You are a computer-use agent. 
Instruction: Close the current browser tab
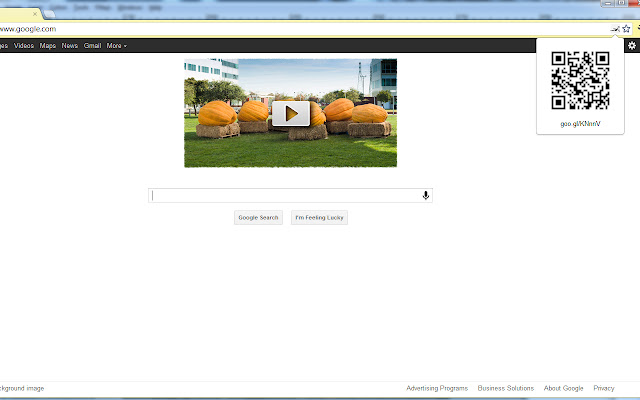[x=35, y=14]
